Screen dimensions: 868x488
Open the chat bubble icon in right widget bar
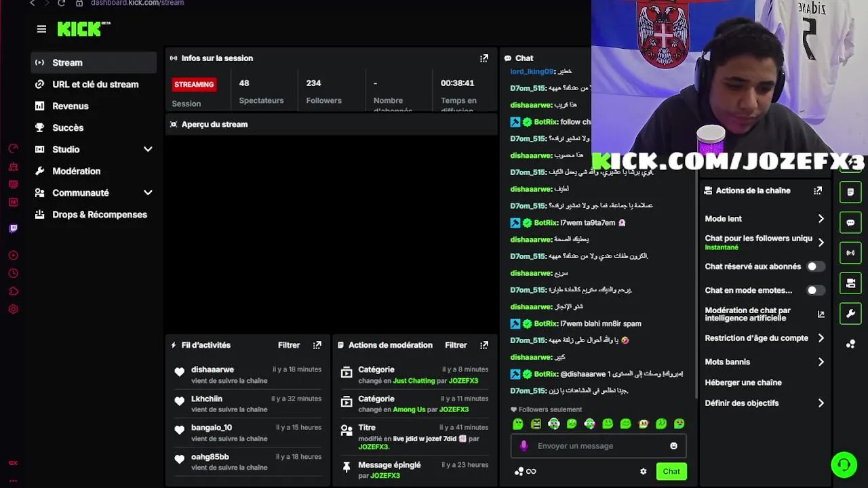[850, 222]
